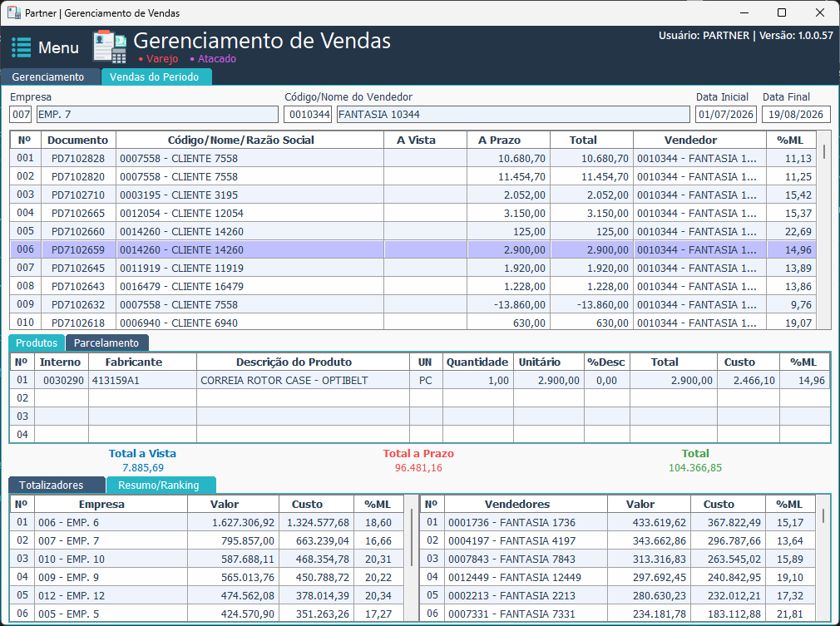The image size is (840, 626).
Task: Select Empresa row 010 - EMP. 10
Action: click(x=208, y=559)
